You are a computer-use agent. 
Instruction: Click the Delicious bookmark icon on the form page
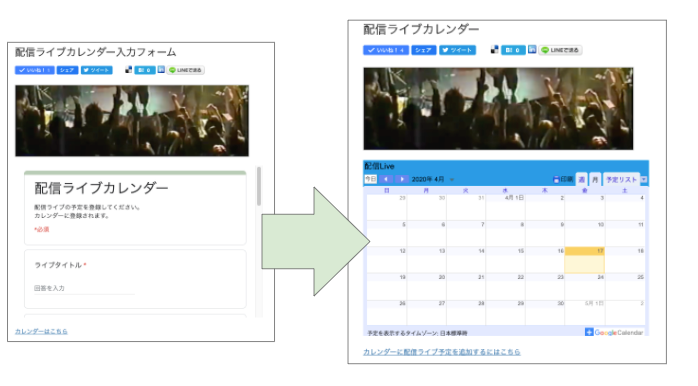click(129, 69)
